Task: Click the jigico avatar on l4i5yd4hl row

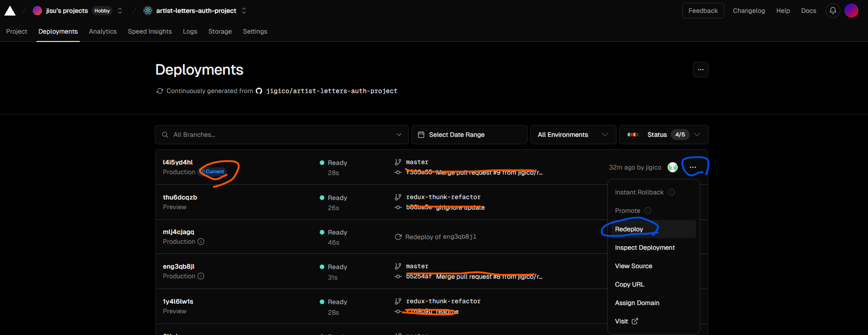Action: (673, 167)
